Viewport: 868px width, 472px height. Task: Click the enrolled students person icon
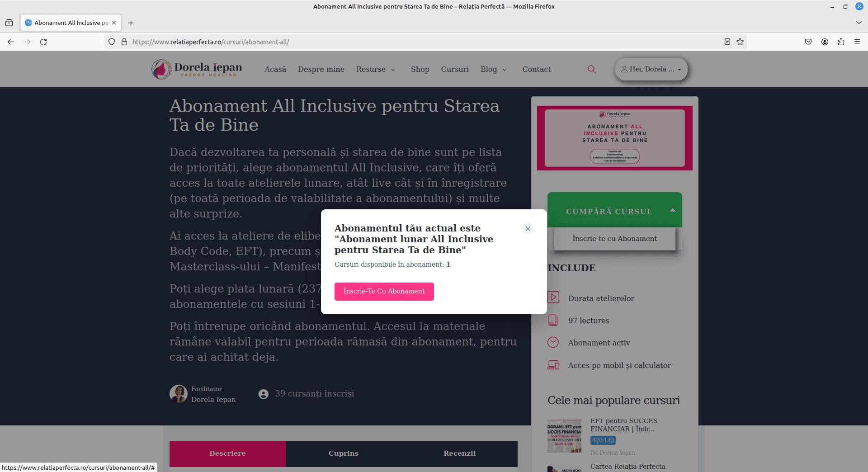coord(264,394)
